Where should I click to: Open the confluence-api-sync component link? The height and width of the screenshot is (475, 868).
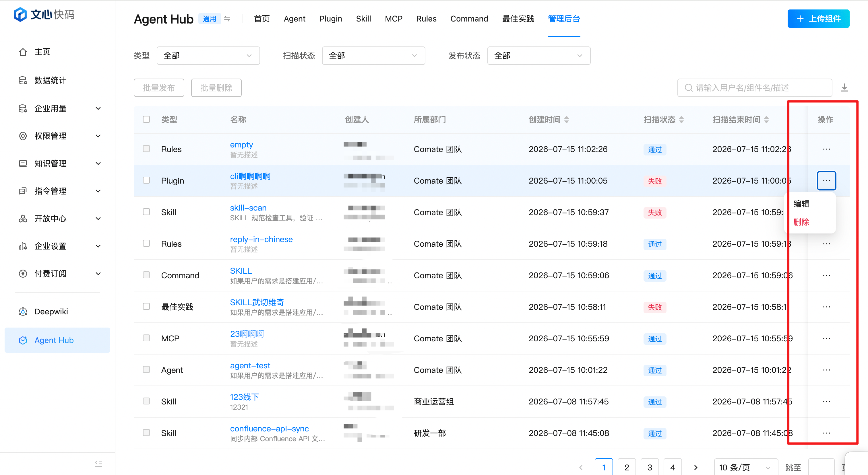pos(269,429)
